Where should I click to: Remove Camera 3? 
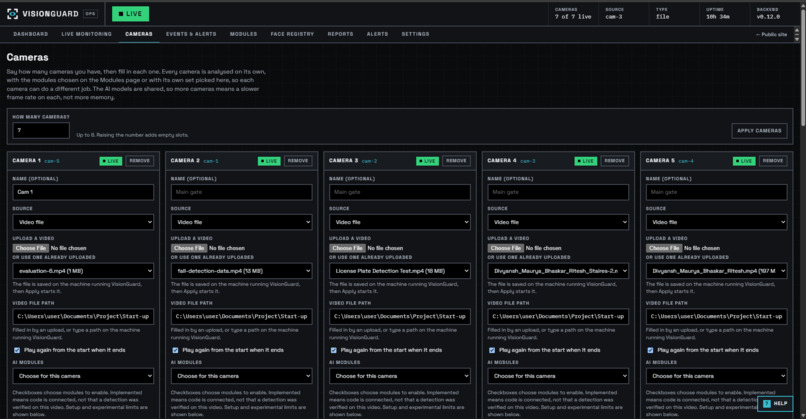coord(456,161)
